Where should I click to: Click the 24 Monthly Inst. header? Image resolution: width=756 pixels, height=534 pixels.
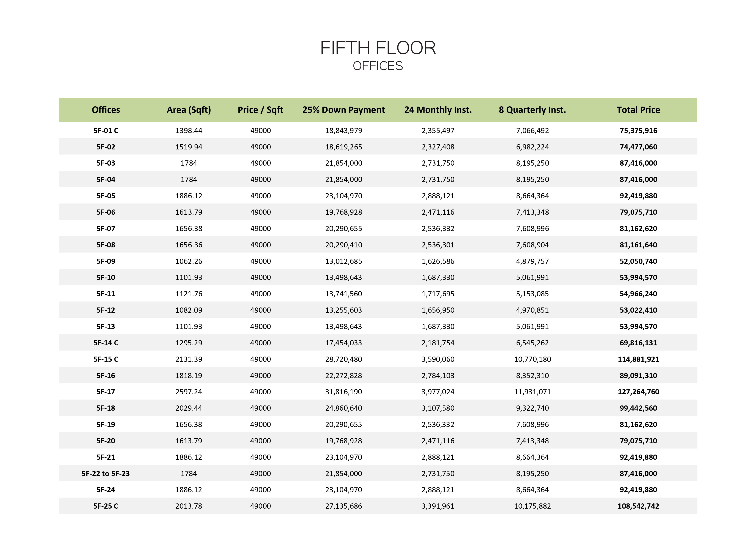click(x=438, y=110)
